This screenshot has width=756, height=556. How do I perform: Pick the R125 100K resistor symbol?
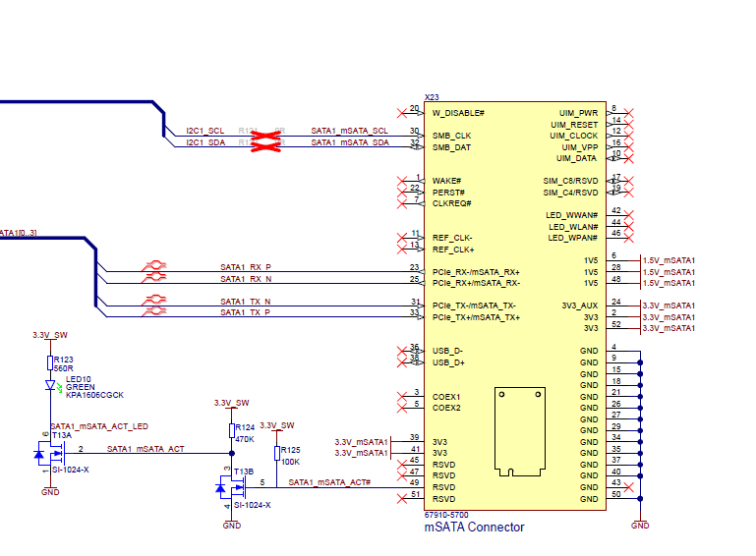click(276, 454)
